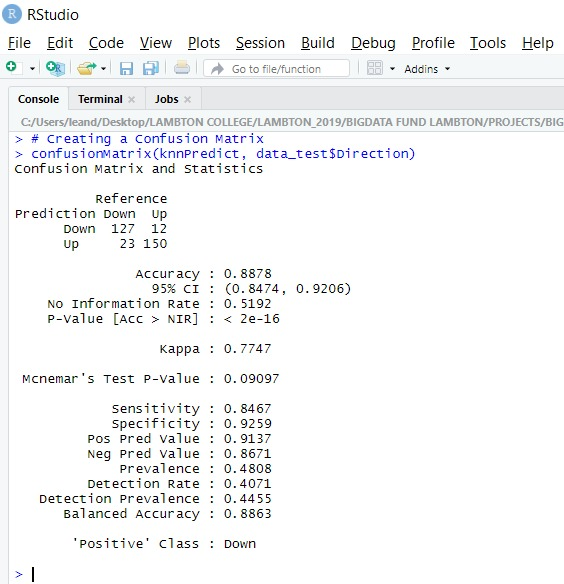The image size is (564, 584).
Task: Open the New File dropdown arrow
Action: [x=32, y=69]
